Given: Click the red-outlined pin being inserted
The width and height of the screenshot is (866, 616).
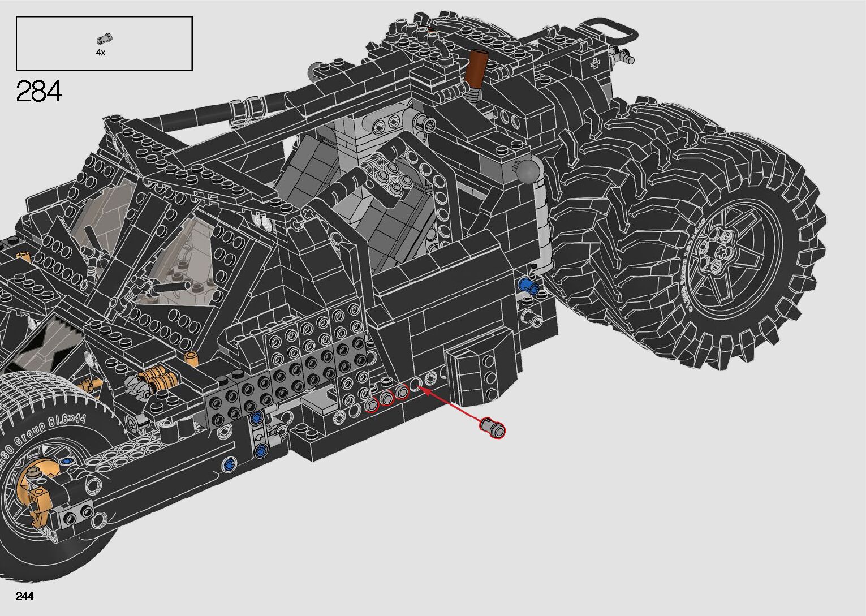Looking at the screenshot, I should coord(493,428).
